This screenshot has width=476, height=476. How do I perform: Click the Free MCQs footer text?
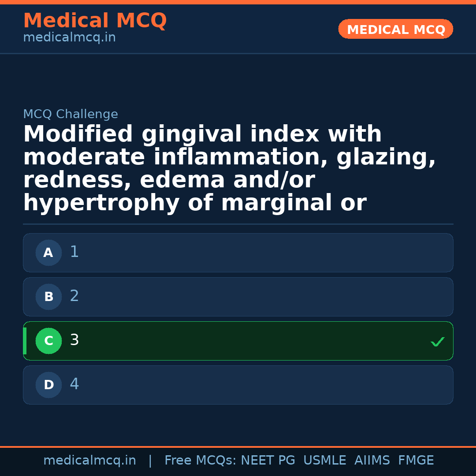coord(200,461)
